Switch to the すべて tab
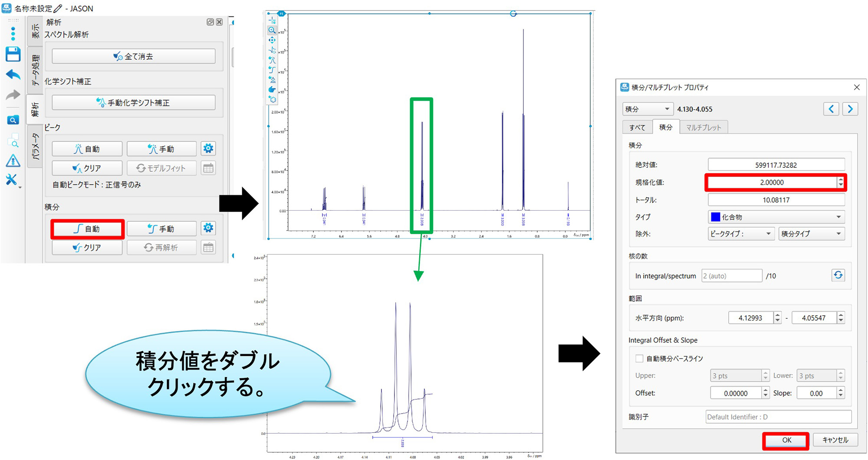The image size is (868, 460). [x=637, y=127]
